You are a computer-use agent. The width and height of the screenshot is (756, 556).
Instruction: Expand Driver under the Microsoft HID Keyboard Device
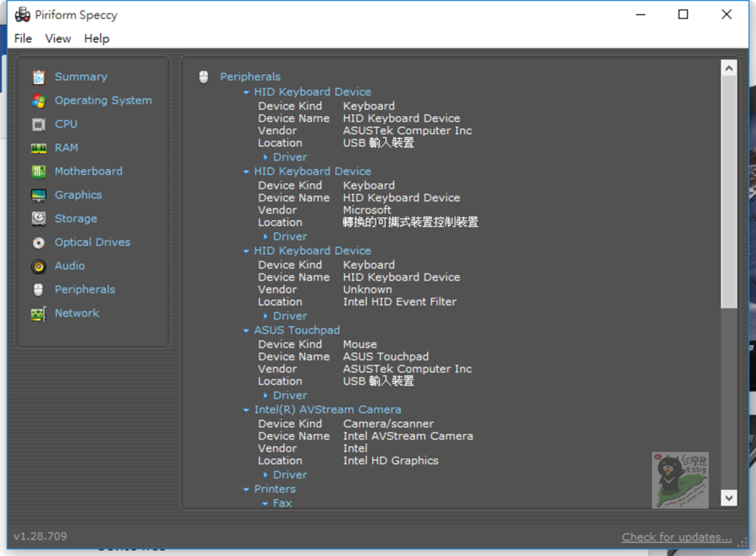pos(265,237)
